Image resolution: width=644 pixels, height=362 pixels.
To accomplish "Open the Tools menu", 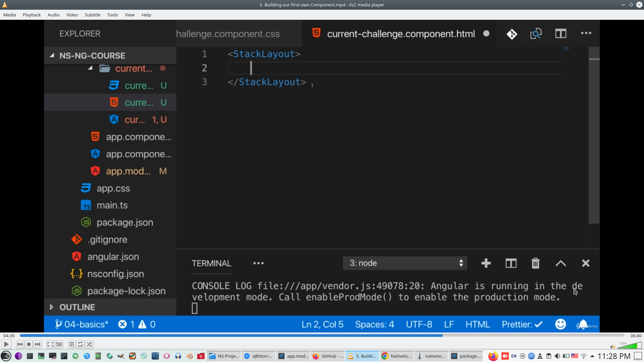I will (112, 15).
